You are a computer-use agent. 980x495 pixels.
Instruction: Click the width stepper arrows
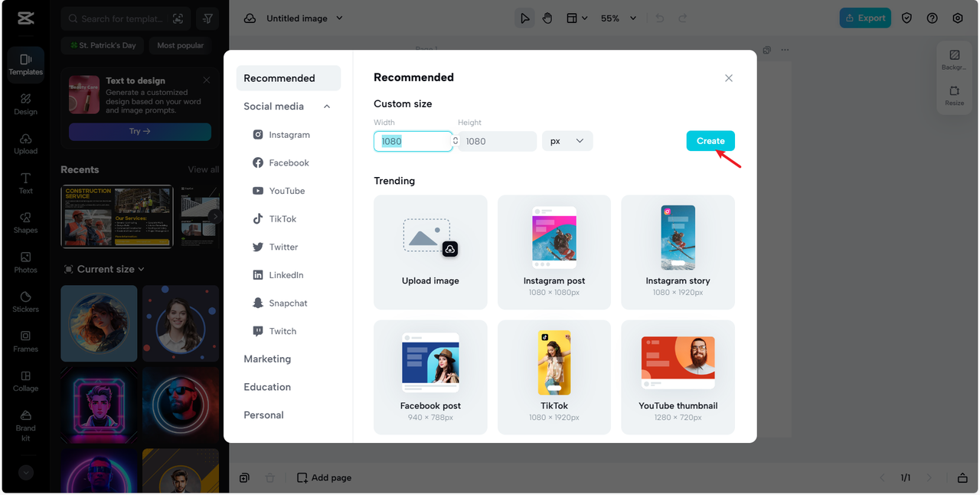[x=456, y=141]
